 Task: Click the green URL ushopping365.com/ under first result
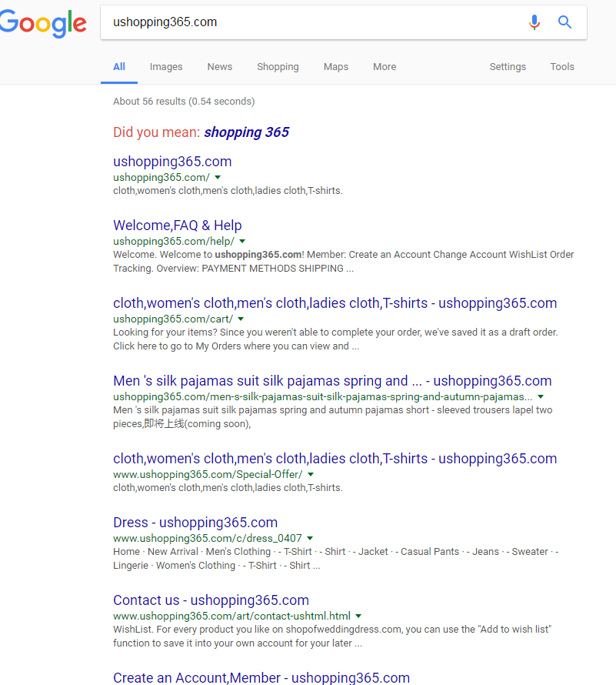[x=161, y=177]
